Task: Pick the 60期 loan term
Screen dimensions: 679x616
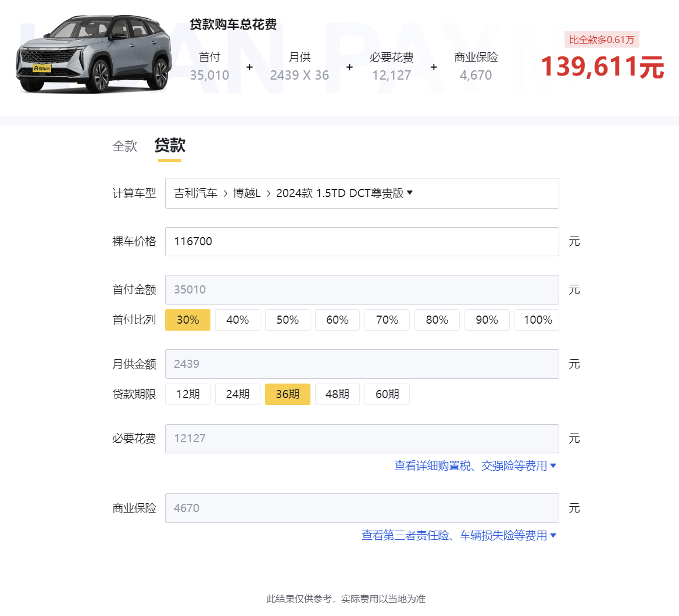Action: point(387,395)
